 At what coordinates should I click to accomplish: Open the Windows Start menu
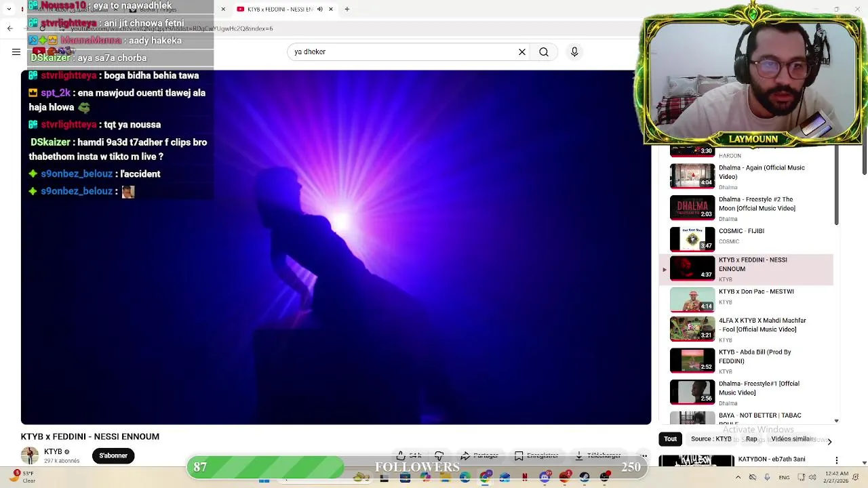coord(264,479)
